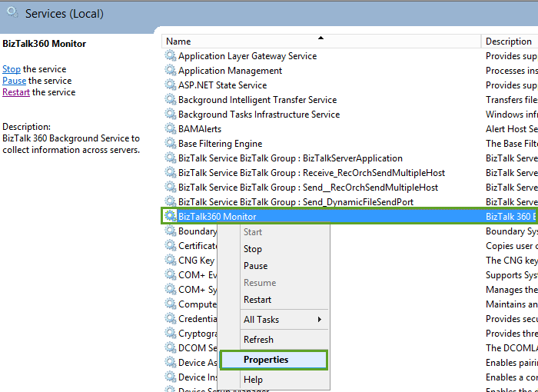The image size is (538, 392).
Task: Click gear icon for Application Management service
Action: 171,71
